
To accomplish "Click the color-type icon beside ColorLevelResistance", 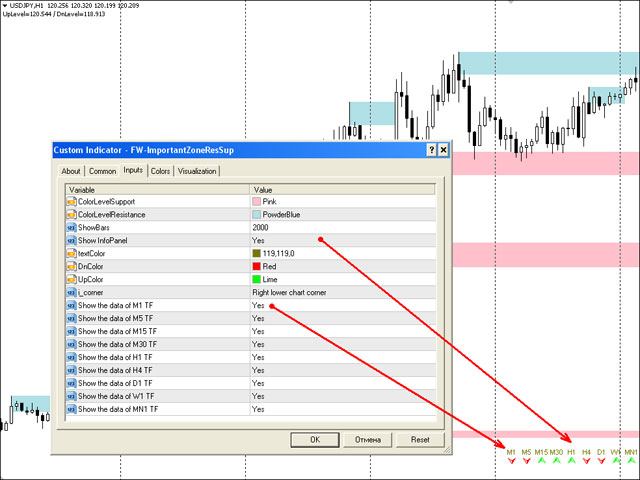I will tap(71, 215).
